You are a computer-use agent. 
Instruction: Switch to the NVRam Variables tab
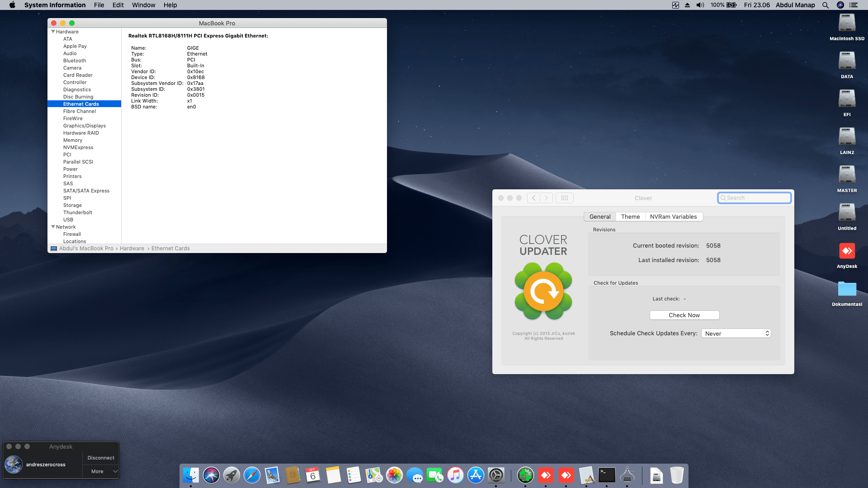click(673, 217)
